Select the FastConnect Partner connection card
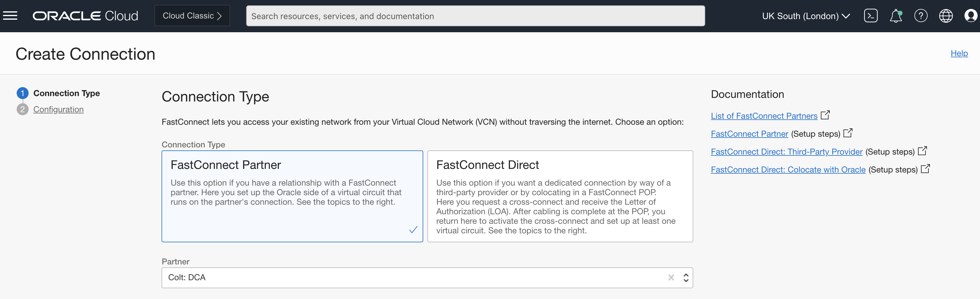The height and width of the screenshot is (299, 980). click(x=292, y=196)
